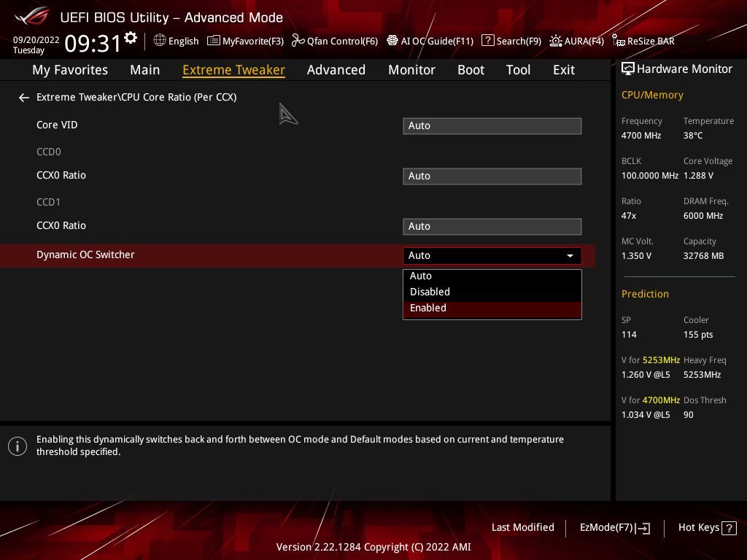Open the My Favorites tab
Screen dimensions: 747x560
70,70
